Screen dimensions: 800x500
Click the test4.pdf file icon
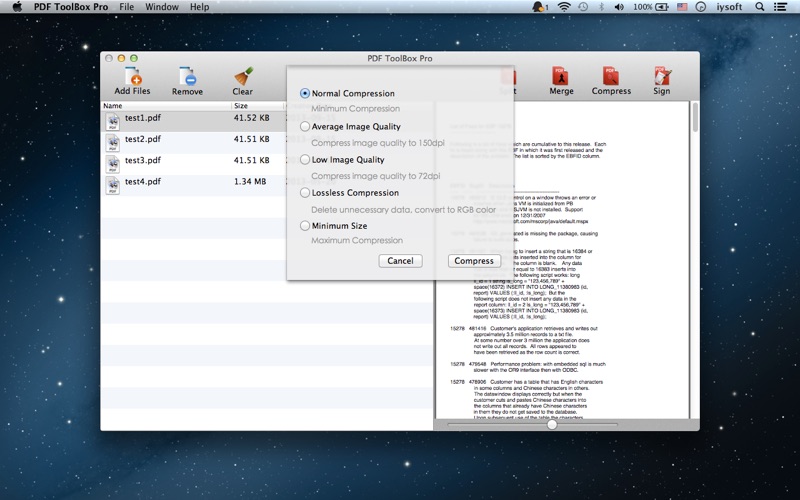click(113, 186)
